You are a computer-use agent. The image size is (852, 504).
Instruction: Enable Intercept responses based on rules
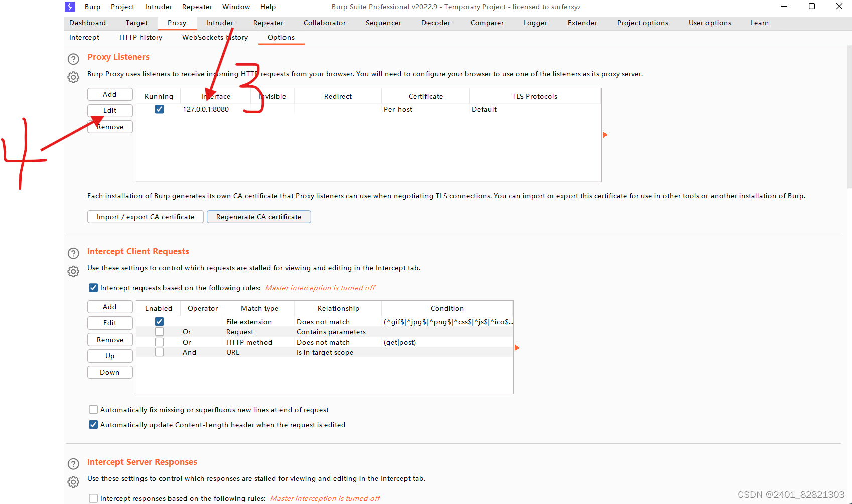coord(93,498)
